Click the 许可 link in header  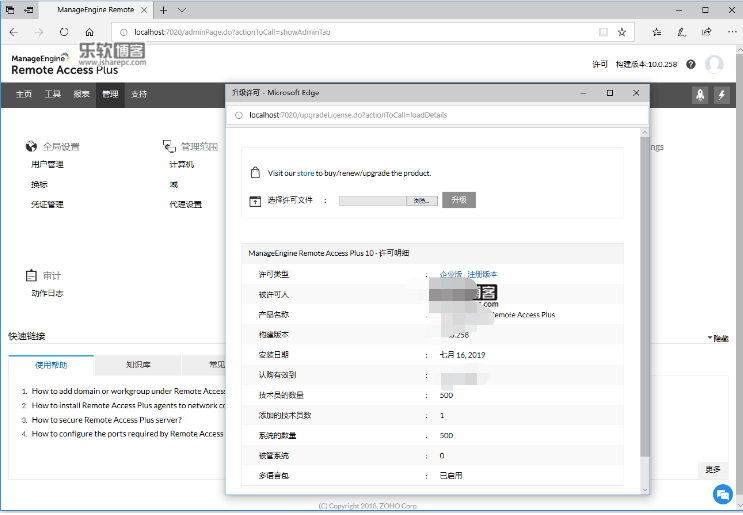tap(600, 64)
